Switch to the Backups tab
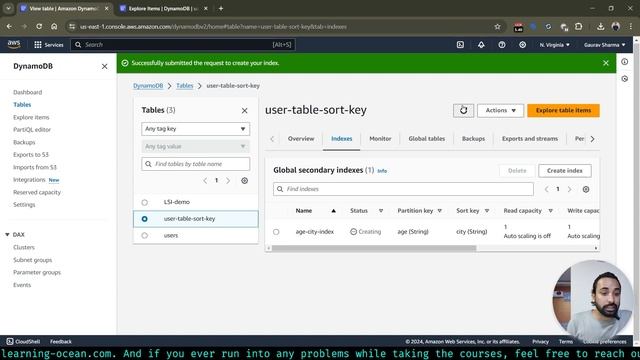This screenshot has height=360, width=640. click(x=473, y=139)
